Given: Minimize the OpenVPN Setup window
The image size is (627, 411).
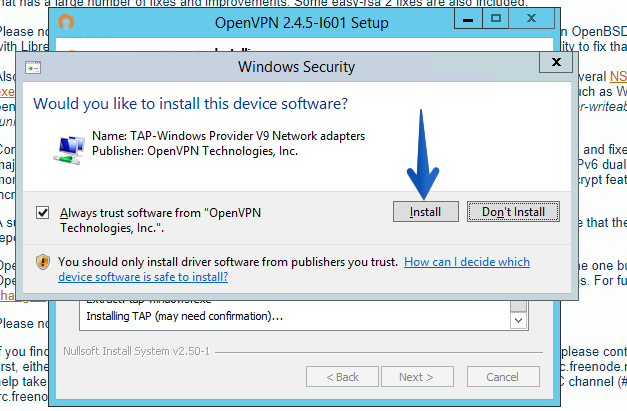Looking at the screenshot, I should pyautogui.click(x=468, y=19).
